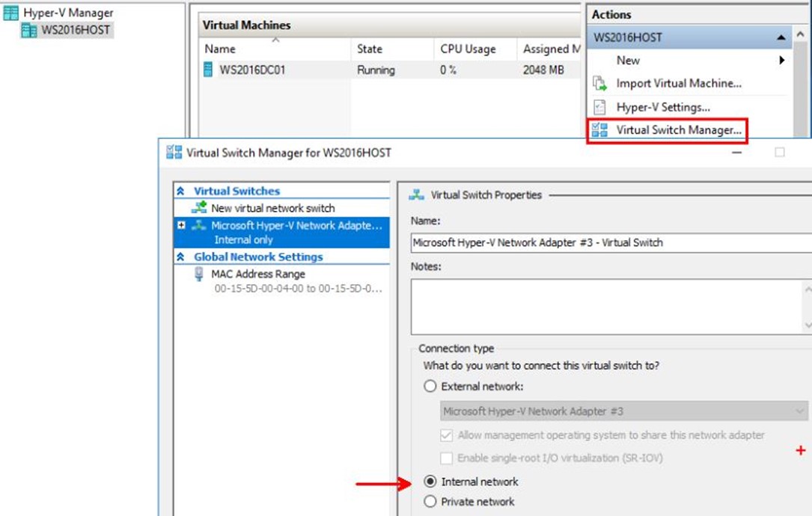Click the Hyper-V Manager tree icon
Image resolution: width=812 pixels, height=516 pixels.
(x=11, y=13)
